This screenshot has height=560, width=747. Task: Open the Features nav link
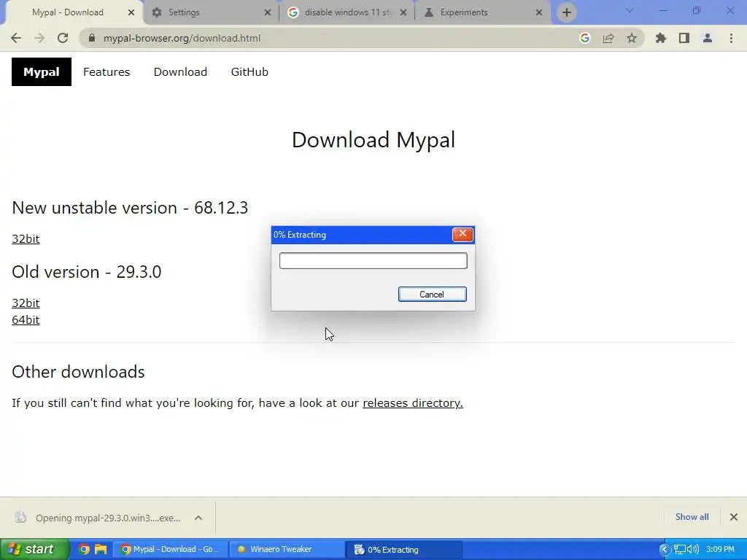[x=107, y=72]
